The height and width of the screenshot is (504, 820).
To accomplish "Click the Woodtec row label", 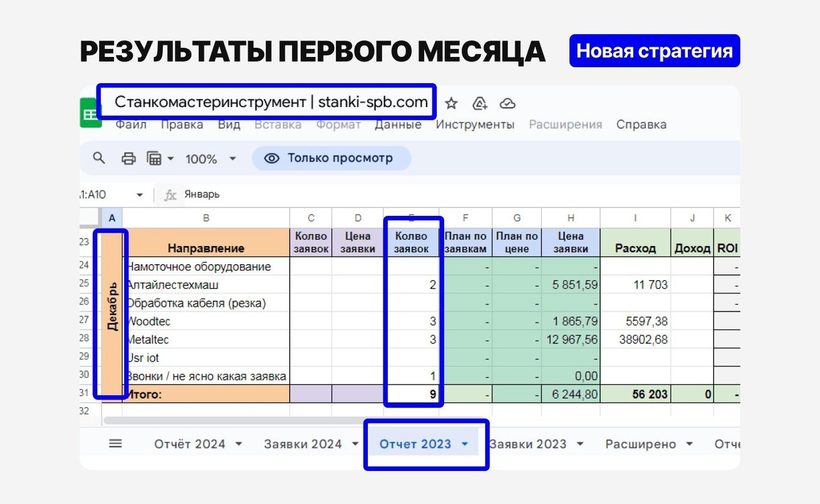I will [x=206, y=321].
